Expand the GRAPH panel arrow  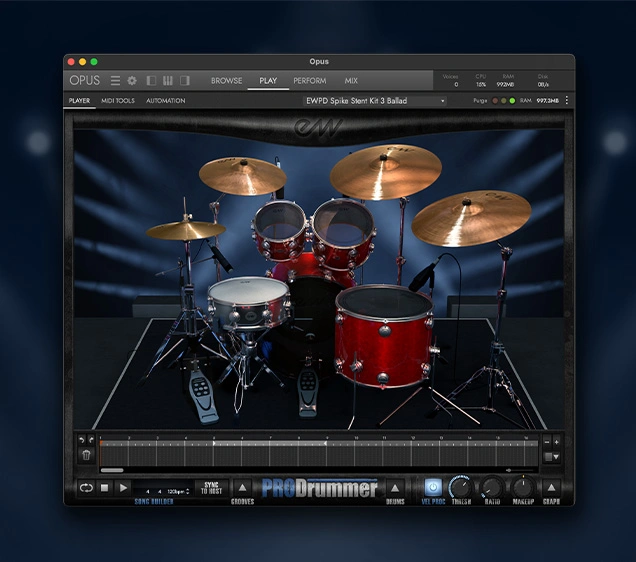[x=551, y=488]
